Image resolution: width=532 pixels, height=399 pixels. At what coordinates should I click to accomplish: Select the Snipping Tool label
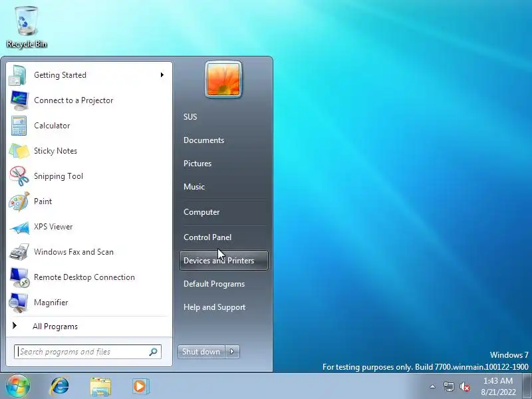(x=59, y=176)
